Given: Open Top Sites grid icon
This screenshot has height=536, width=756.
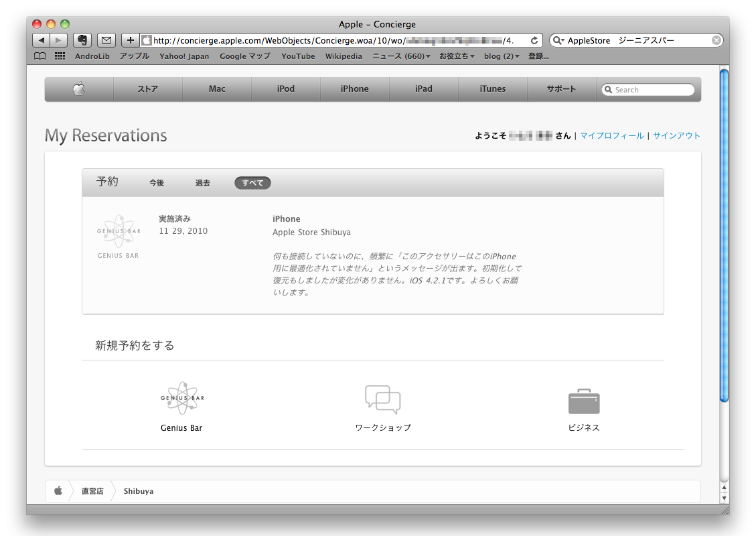Looking at the screenshot, I should pos(60,56).
